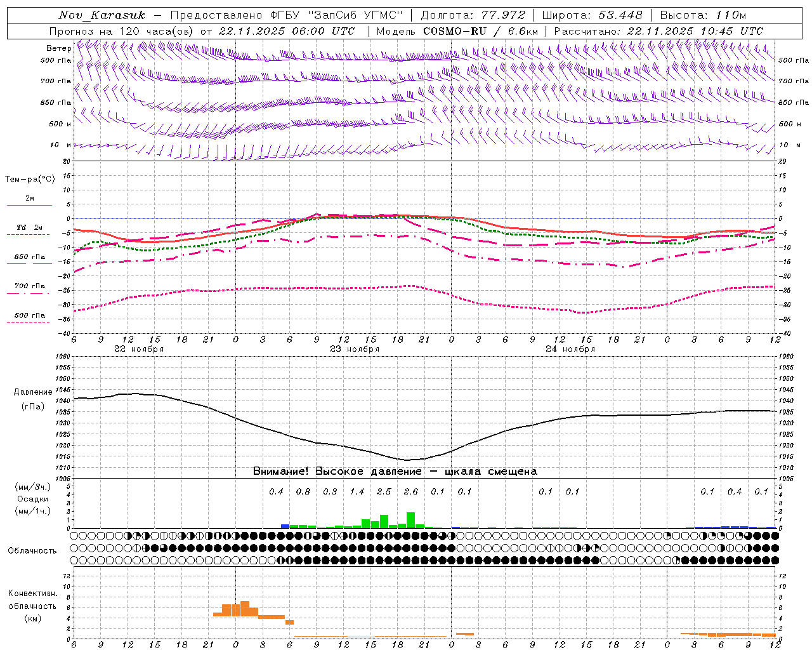Click the tallest green precipitation bar
This screenshot has height=650, width=812.
click(x=410, y=520)
